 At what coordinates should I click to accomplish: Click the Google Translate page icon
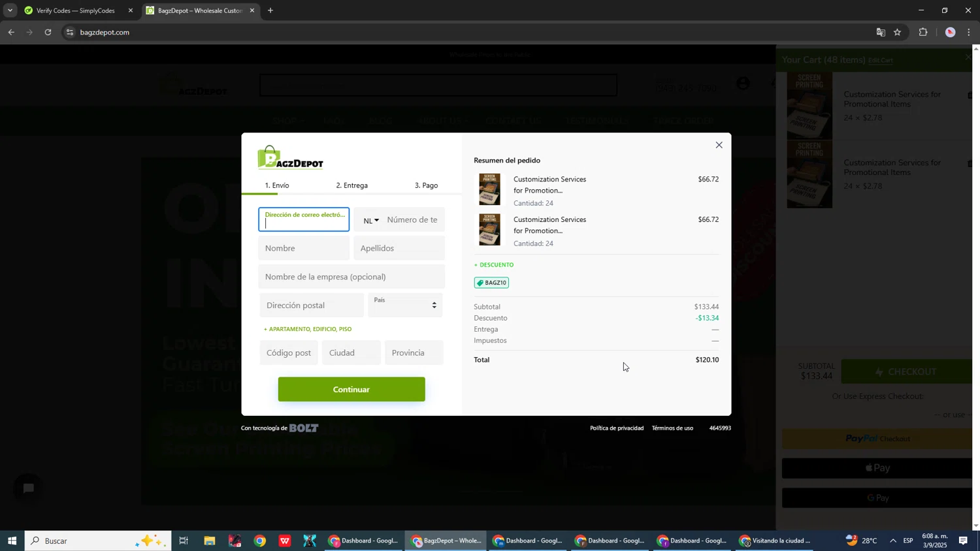coord(881,32)
